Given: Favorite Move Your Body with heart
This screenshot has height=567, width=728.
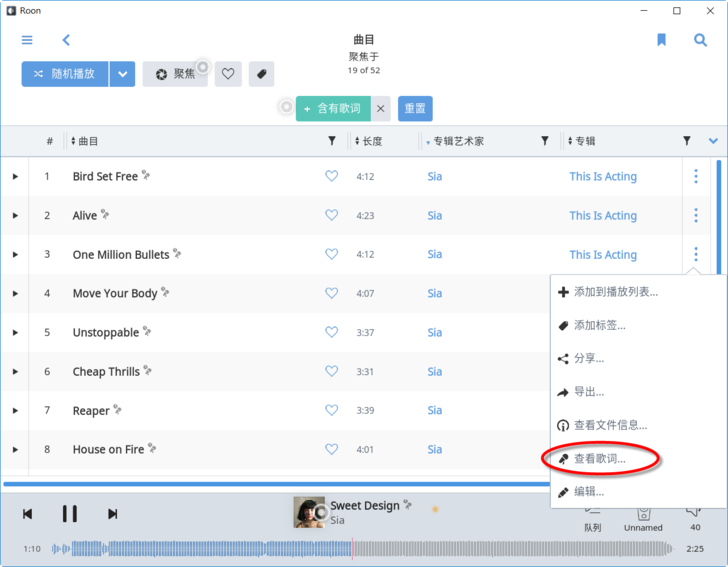Looking at the screenshot, I should pos(331,293).
